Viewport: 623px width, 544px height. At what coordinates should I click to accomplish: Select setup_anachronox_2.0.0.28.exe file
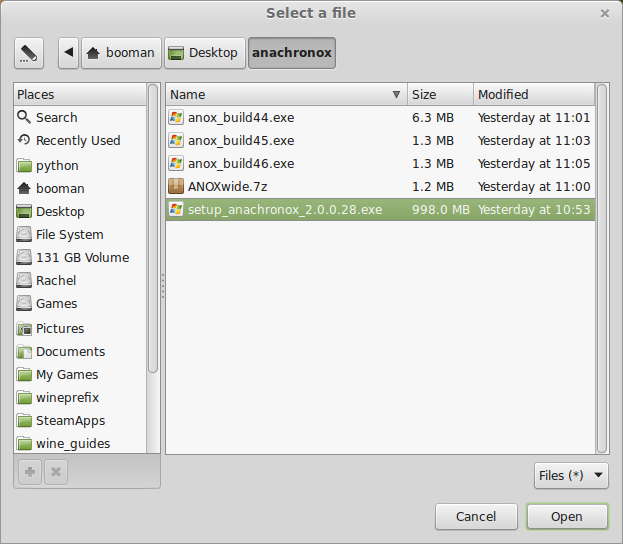380,210
